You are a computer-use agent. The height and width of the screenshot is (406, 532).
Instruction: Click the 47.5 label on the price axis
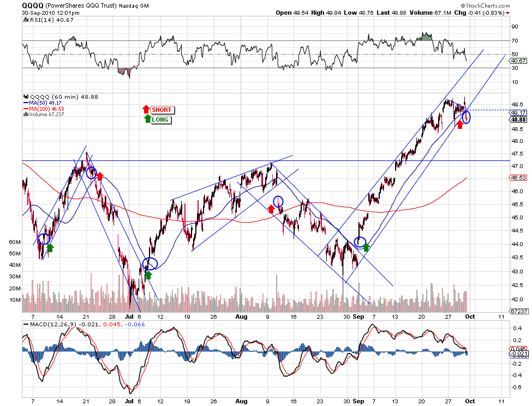(517, 154)
